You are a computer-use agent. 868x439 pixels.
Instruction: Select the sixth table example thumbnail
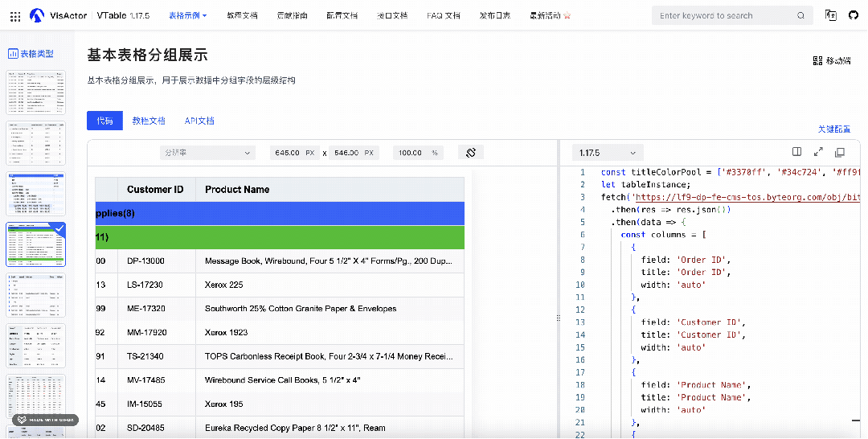[x=36, y=346]
